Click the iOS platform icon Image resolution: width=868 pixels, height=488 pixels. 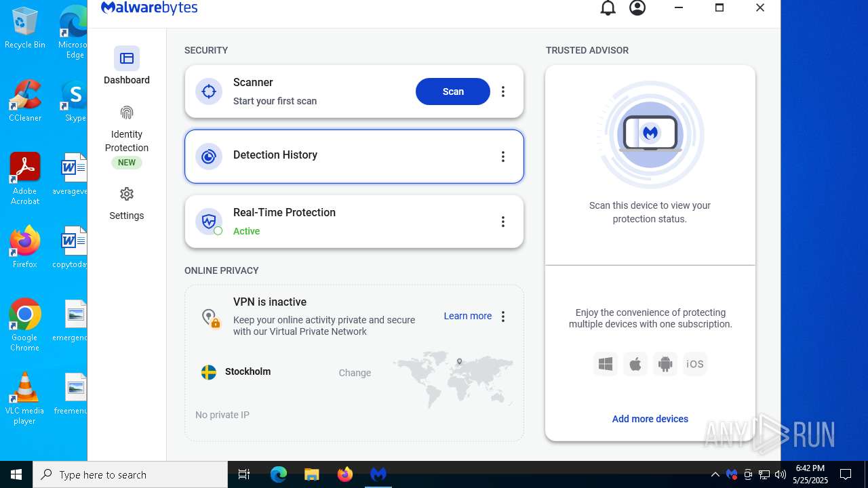point(695,364)
